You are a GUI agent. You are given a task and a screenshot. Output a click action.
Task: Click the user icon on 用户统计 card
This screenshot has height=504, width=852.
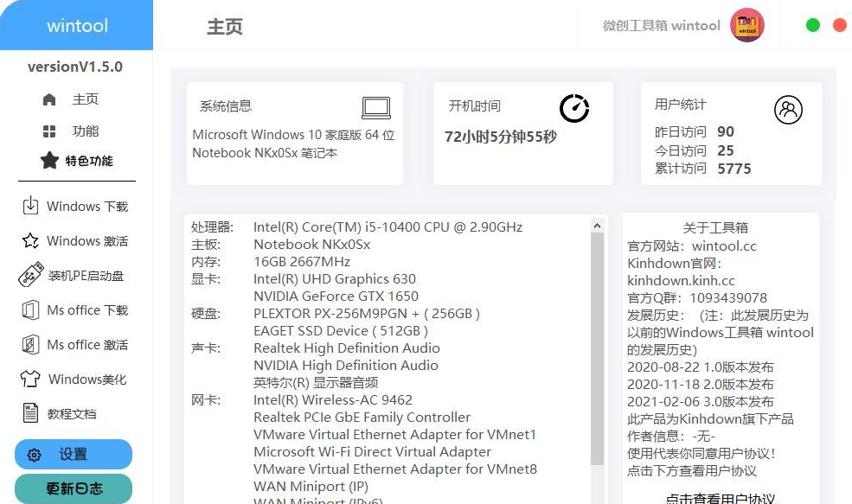point(788,109)
